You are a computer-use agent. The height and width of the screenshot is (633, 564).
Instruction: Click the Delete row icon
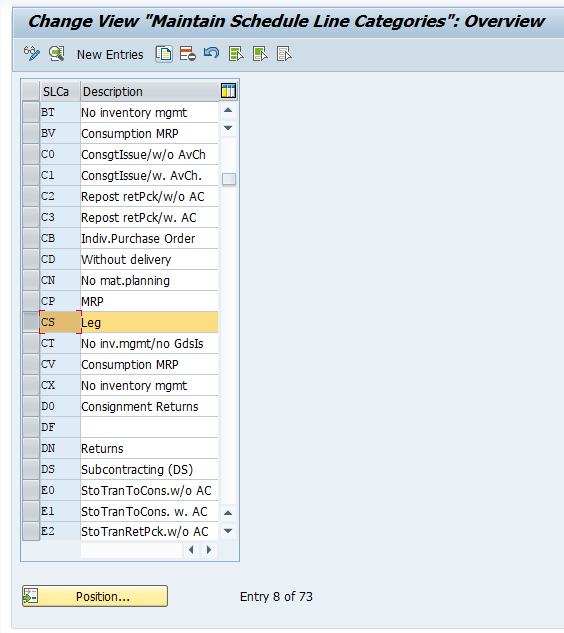188,54
